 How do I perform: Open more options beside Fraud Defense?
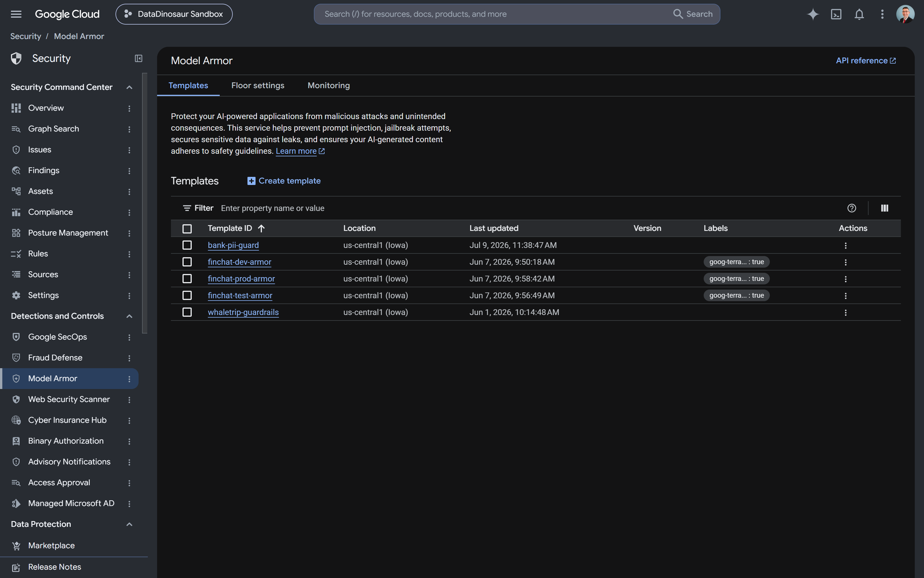pos(129,358)
